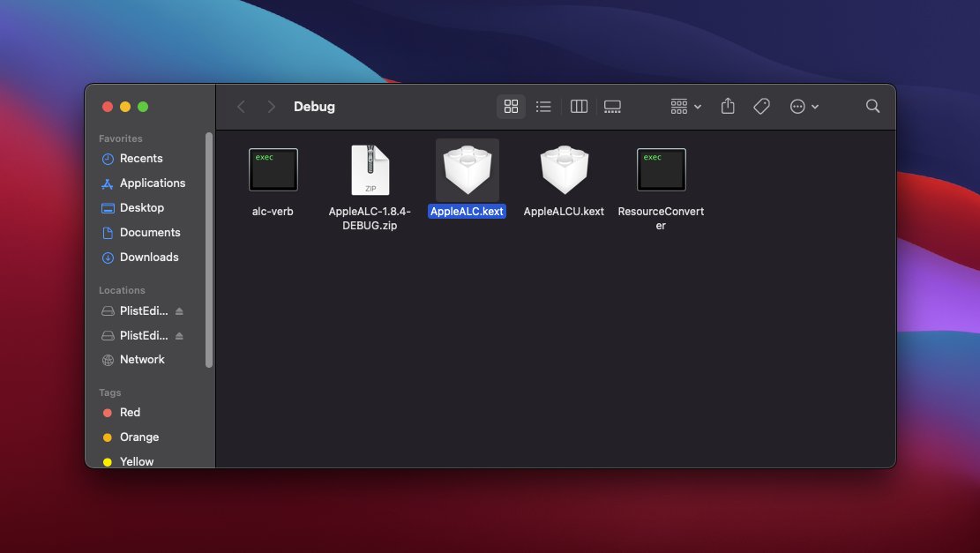The height and width of the screenshot is (553, 980).
Task: Click the Locations section header
Action: pyautogui.click(x=122, y=290)
